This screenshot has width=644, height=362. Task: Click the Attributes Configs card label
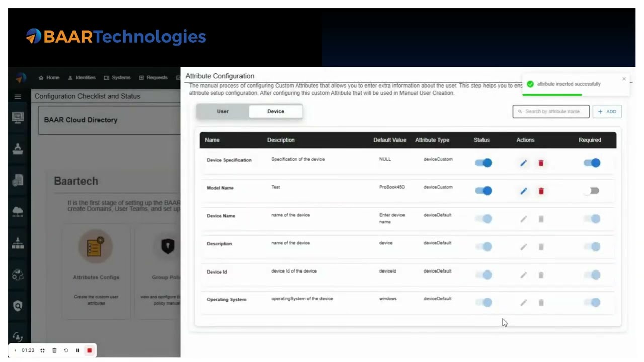tap(96, 277)
